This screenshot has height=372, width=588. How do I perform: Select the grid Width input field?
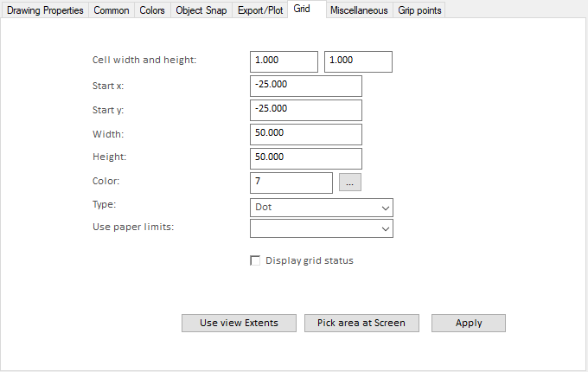tap(305, 134)
